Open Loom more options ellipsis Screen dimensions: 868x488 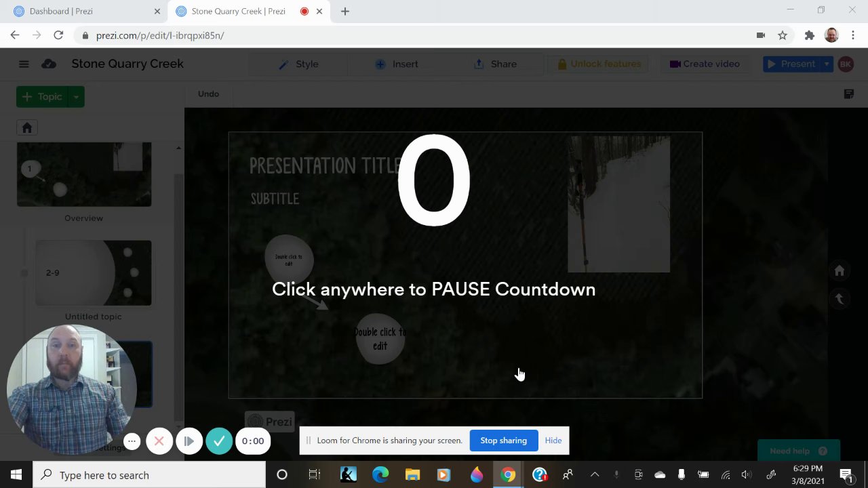pyautogui.click(x=132, y=441)
